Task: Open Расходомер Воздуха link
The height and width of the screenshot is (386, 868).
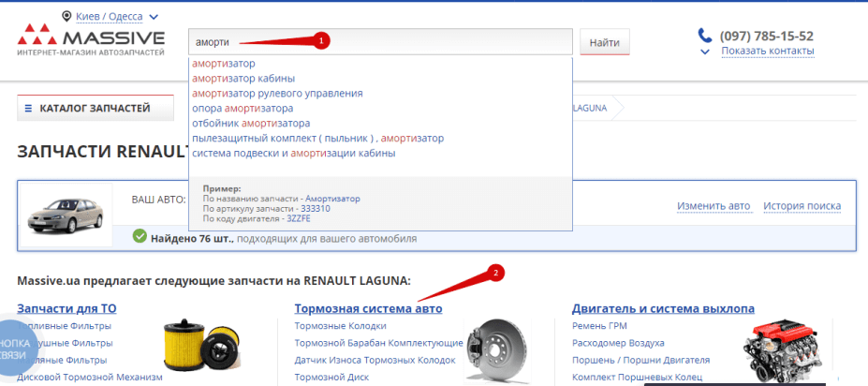Action: click(618, 343)
